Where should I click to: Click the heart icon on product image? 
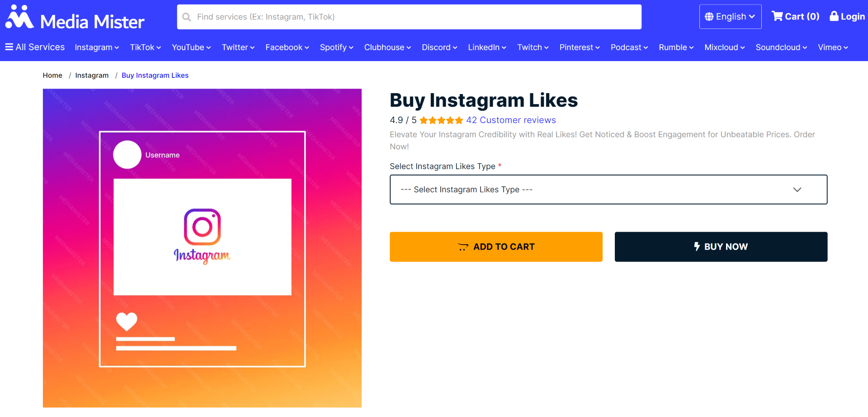click(127, 322)
